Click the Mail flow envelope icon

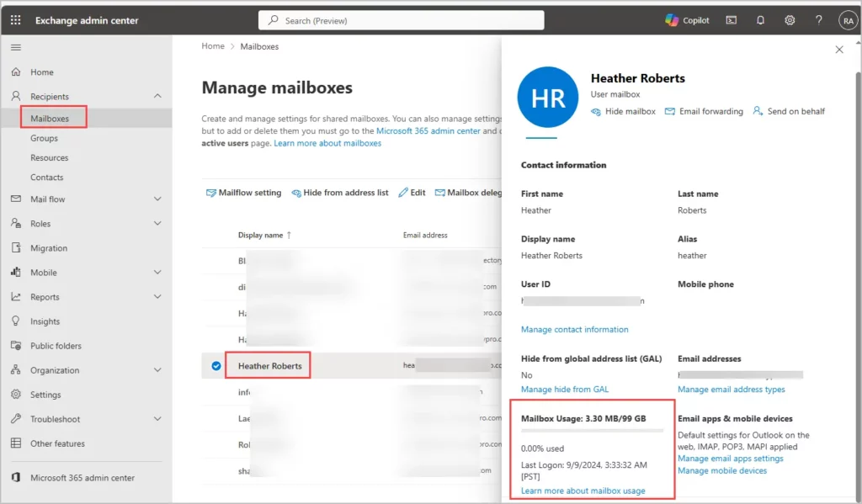point(16,199)
